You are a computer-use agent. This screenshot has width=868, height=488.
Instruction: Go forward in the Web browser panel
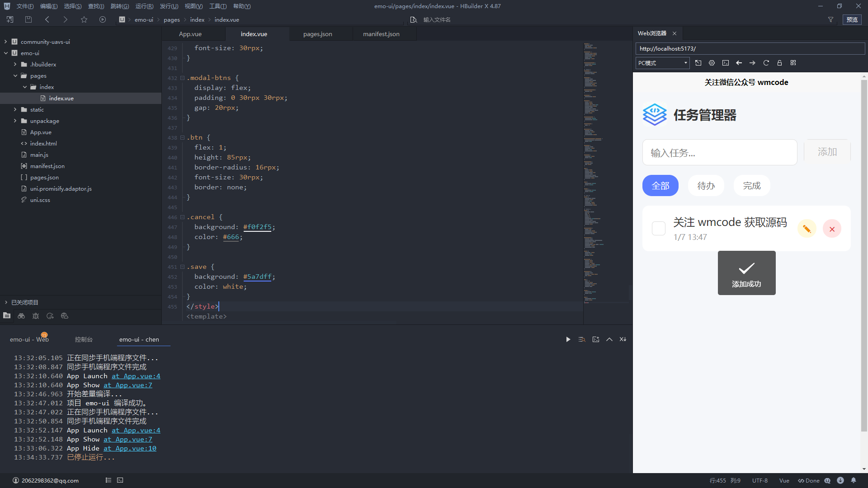coord(752,63)
